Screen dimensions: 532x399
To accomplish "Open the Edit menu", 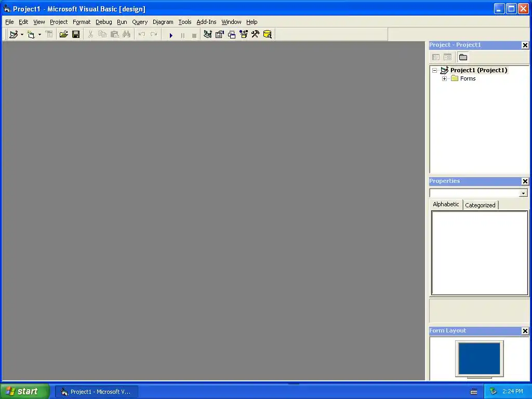I will click(x=23, y=22).
